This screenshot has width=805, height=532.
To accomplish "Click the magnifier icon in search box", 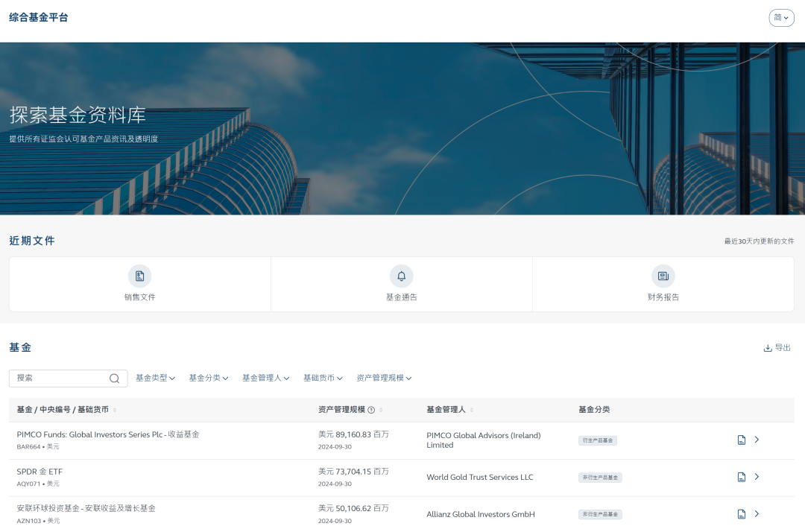I will coord(114,379).
